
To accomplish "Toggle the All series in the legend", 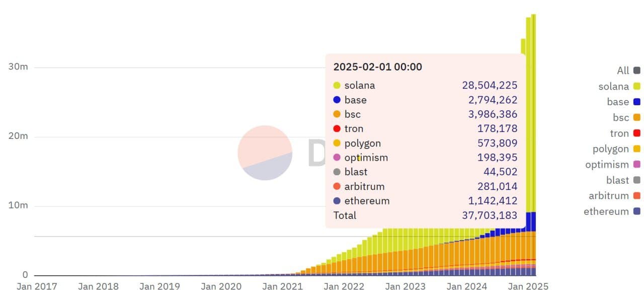I will [x=628, y=70].
